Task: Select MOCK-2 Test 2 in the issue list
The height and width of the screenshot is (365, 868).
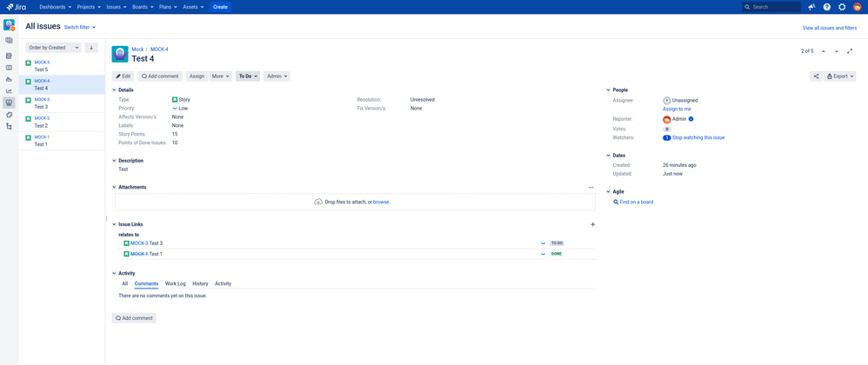Action: (x=62, y=123)
